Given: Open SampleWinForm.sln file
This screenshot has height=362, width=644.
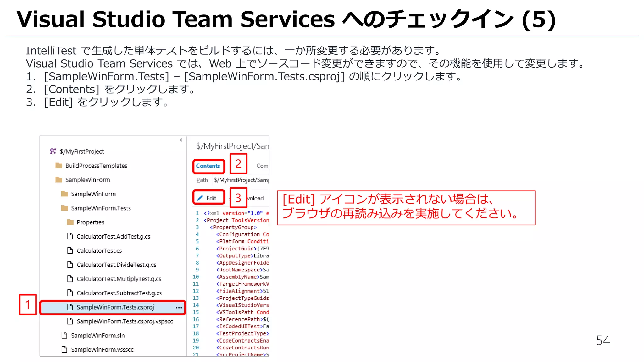Looking at the screenshot, I should (98, 335).
